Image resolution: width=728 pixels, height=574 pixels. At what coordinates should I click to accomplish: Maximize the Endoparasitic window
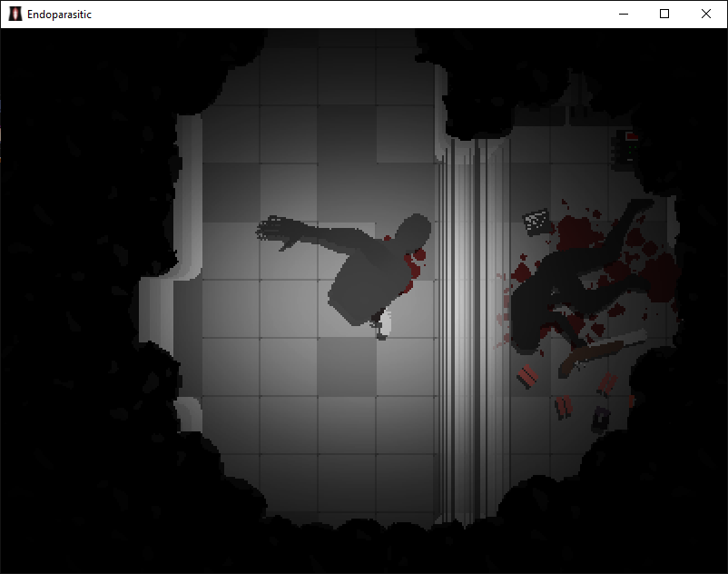664,14
